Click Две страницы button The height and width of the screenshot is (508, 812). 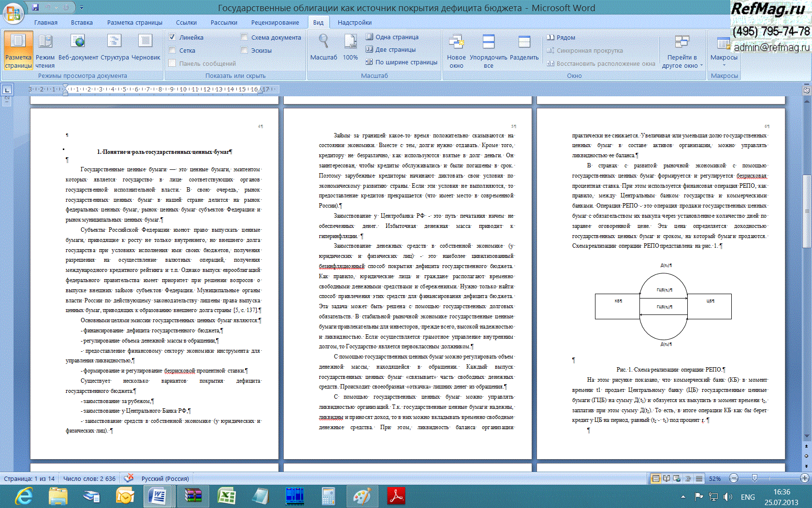click(x=391, y=49)
